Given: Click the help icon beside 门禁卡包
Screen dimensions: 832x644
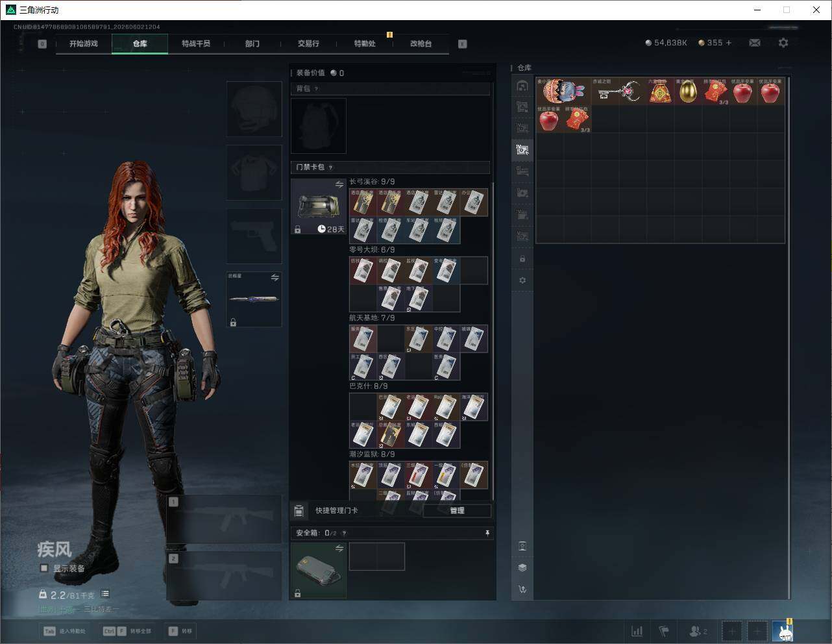Looking at the screenshot, I should coord(330,167).
